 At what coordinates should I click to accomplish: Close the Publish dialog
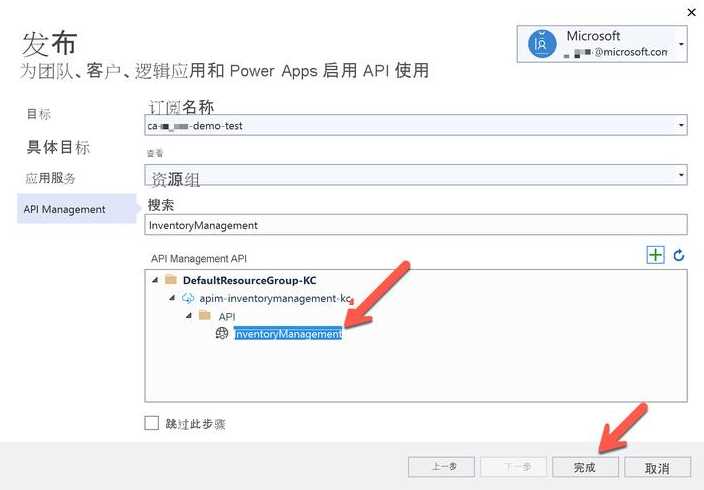coord(691,12)
